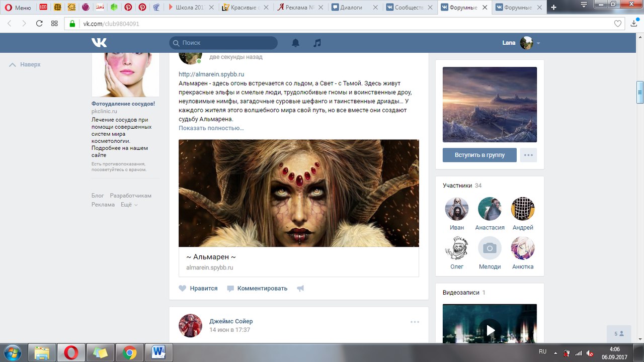Expand post text with Показать полностью
The width and height of the screenshot is (644, 362).
[211, 128]
